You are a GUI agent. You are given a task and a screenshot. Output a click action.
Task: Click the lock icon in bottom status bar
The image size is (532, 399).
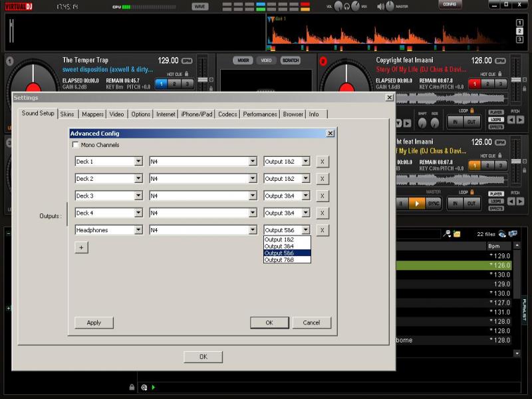click(x=132, y=387)
